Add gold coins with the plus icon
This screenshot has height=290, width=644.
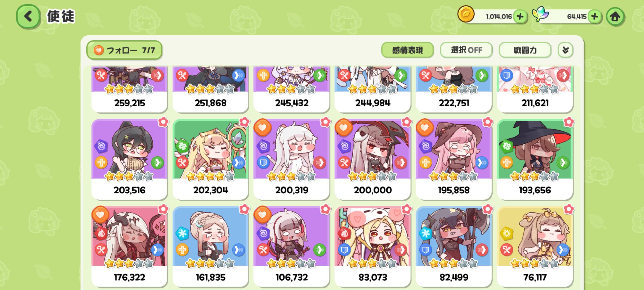coord(520,17)
